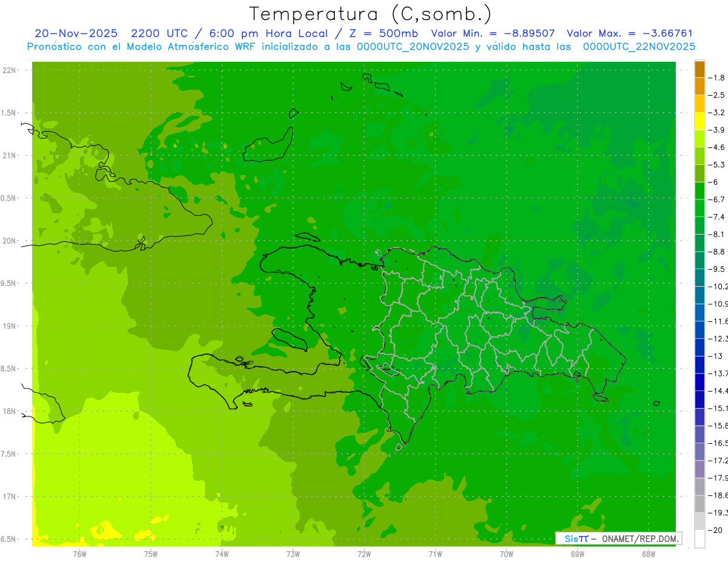Click the '69W' longitude label
The height and width of the screenshot is (562, 728).
[x=578, y=554]
